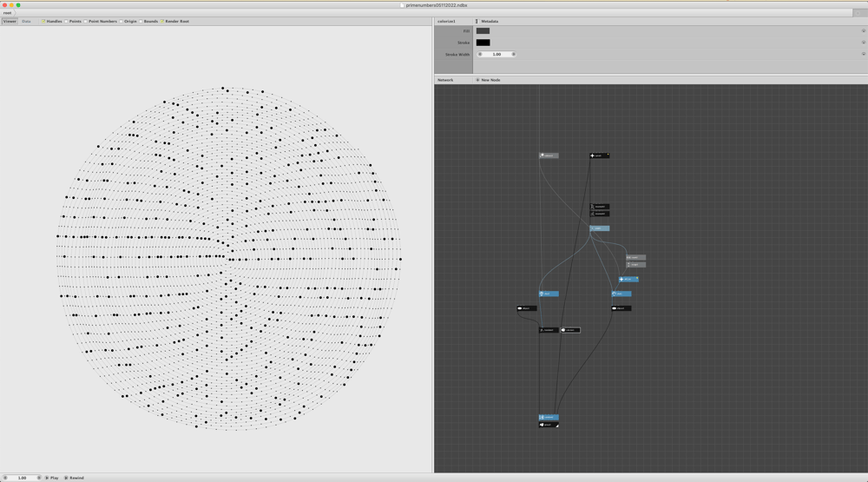Select the blue plus-icon node below gray pair

(x=628, y=280)
